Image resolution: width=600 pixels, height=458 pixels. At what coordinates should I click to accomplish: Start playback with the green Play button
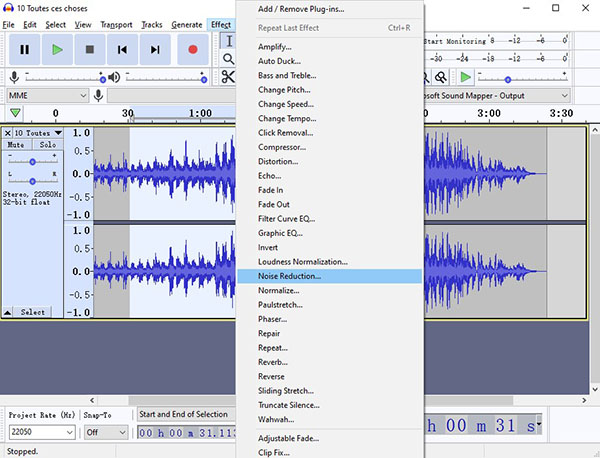(57, 49)
